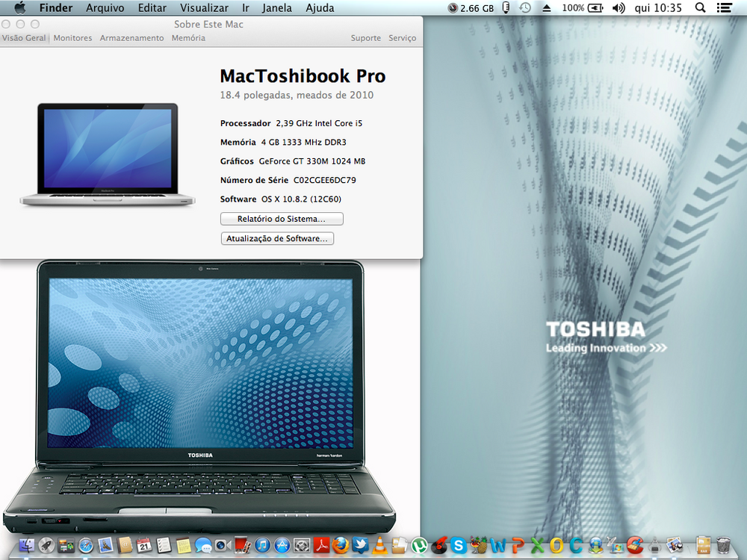Switch to the Armazenamento tab

click(131, 38)
